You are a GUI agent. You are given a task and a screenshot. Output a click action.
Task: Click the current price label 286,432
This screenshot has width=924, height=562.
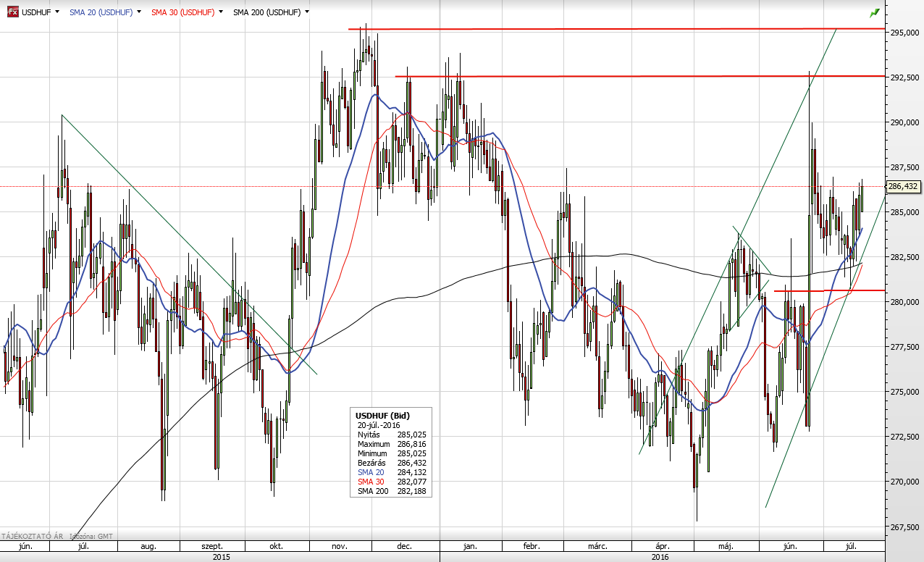click(904, 186)
